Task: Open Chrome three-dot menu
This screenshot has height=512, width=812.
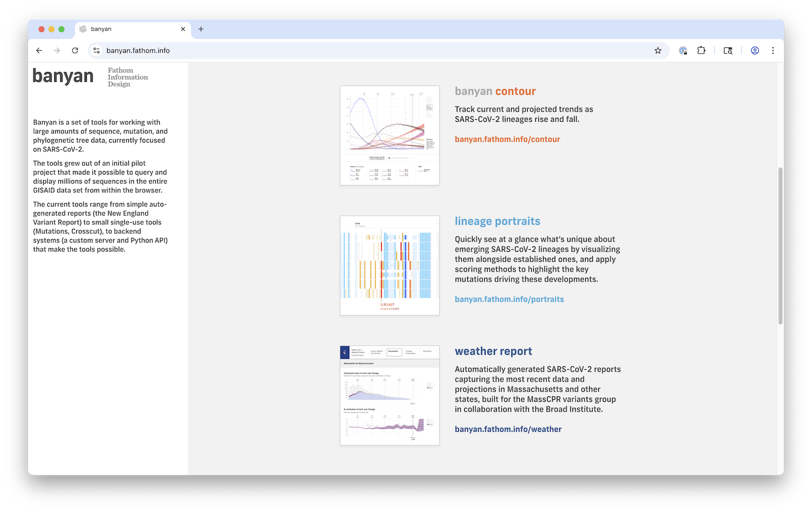Action: 773,51
